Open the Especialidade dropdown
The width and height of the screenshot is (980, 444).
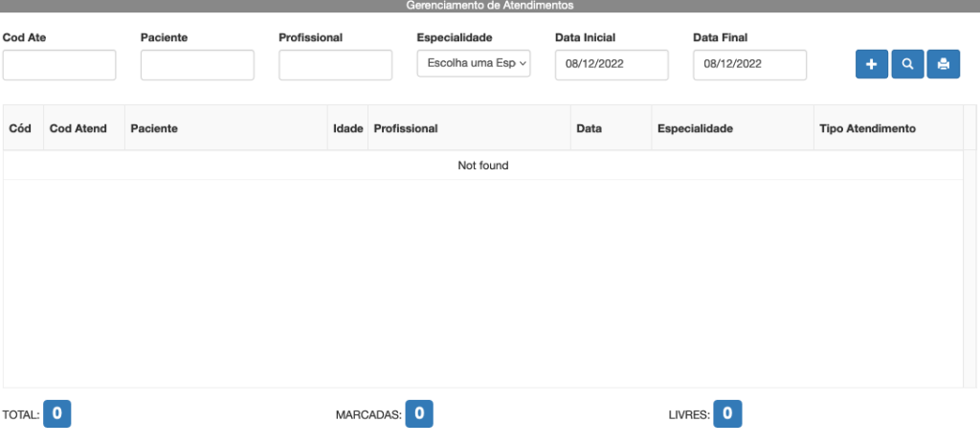coord(473,64)
